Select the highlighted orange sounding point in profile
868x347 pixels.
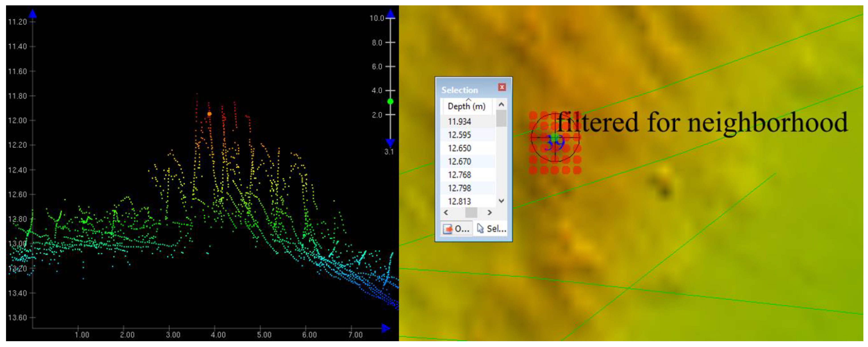tap(209, 114)
